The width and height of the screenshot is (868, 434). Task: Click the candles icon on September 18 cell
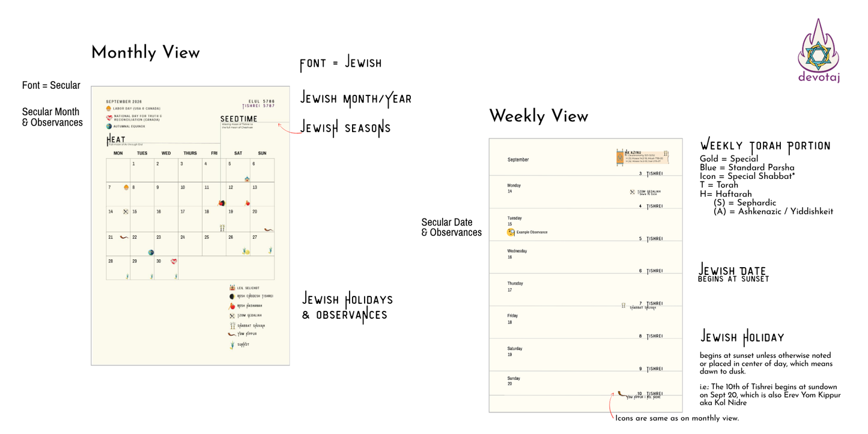click(x=222, y=228)
